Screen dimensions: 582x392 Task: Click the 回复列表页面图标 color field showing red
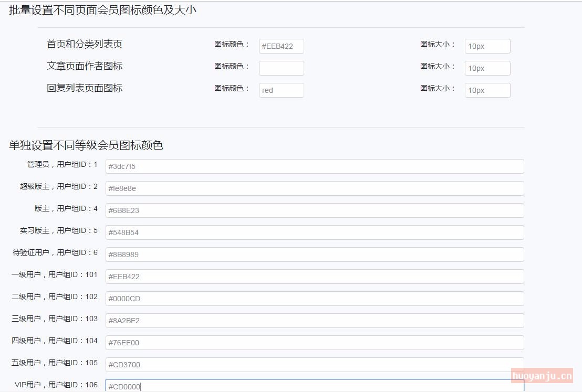[x=281, y=90]
